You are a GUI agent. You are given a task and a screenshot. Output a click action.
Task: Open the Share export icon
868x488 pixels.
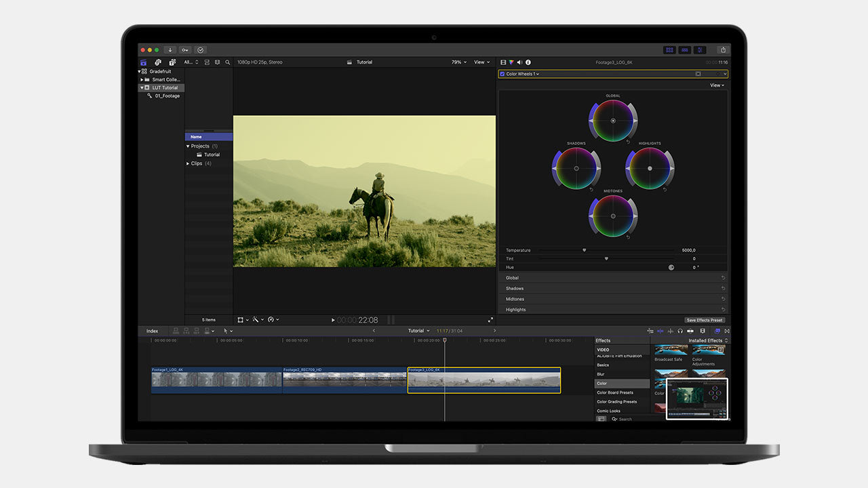click(x=723, y=49)
